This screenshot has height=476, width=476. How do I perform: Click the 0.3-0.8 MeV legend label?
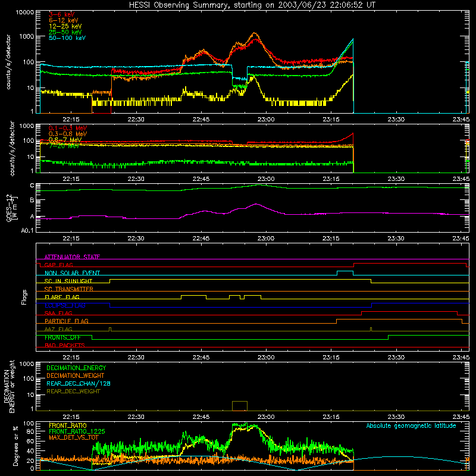68,134
